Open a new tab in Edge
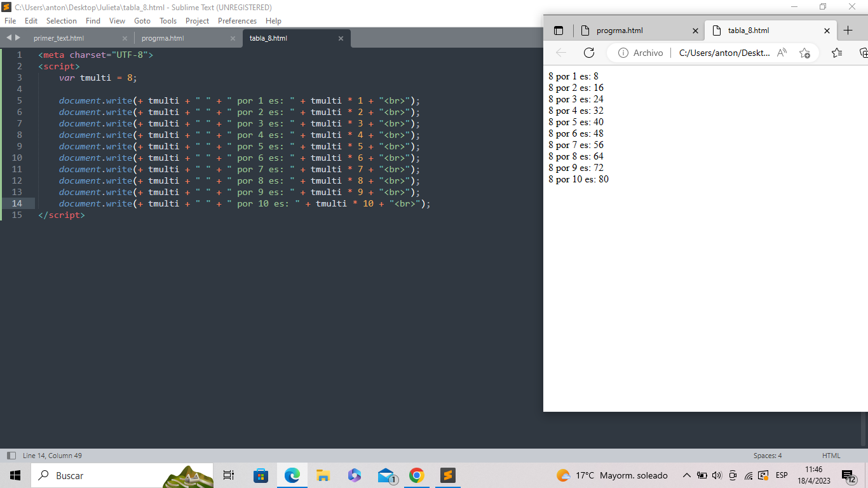 [x=848, y=30]
